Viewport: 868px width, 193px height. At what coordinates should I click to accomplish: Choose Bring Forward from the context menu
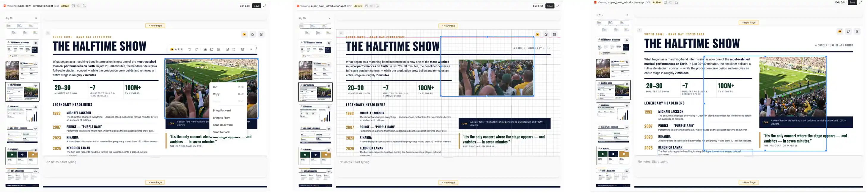pyautogui.click(x=228, y=110)
